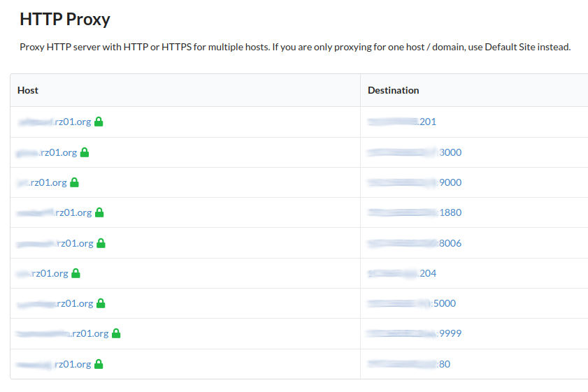Open the destination link ending in .204

coord(402,273)
